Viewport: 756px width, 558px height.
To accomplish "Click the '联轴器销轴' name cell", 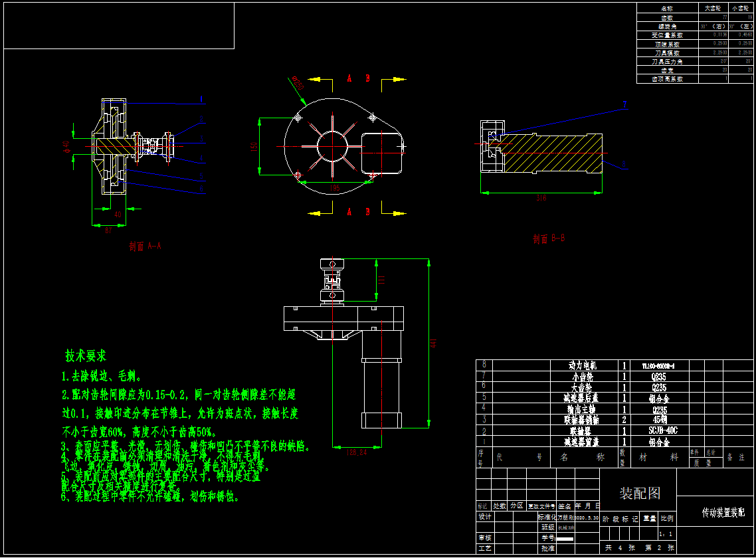I will point(581,420).
